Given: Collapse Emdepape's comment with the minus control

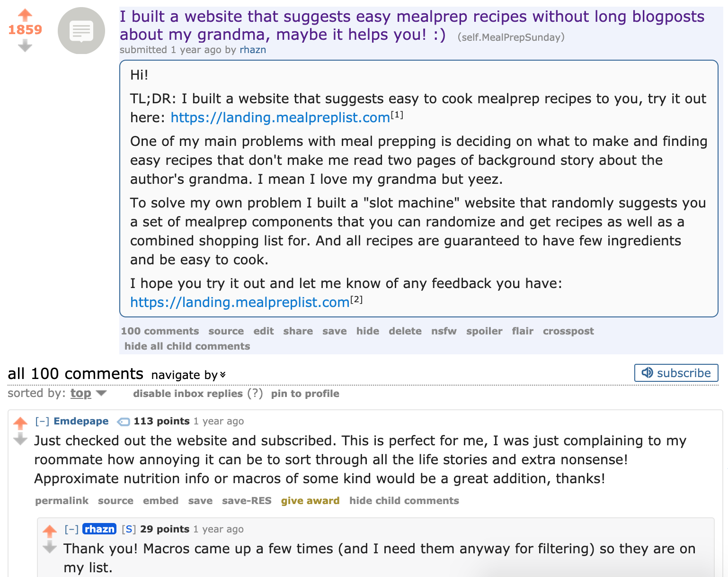Looking at the screenshot, I should 43,421.
